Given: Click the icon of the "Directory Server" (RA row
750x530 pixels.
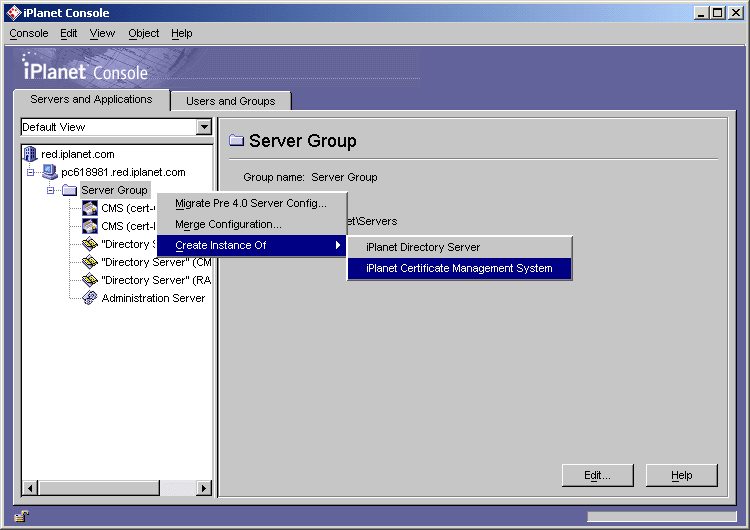Looking at the screenshot, I should coord(90,280).
